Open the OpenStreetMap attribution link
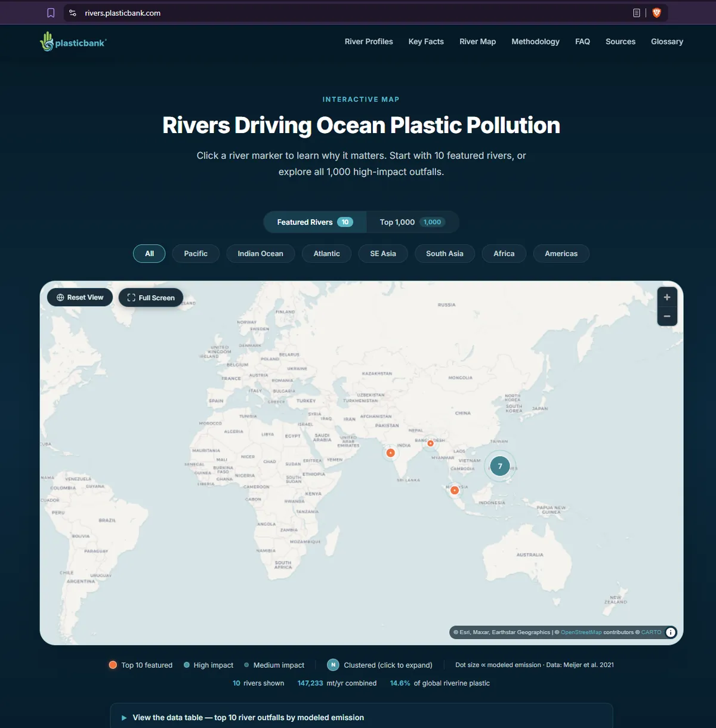 (581, 633)
